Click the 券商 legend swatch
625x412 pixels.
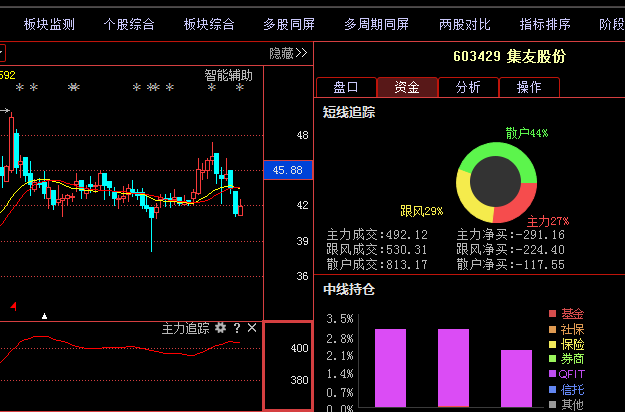pos(552,359)
